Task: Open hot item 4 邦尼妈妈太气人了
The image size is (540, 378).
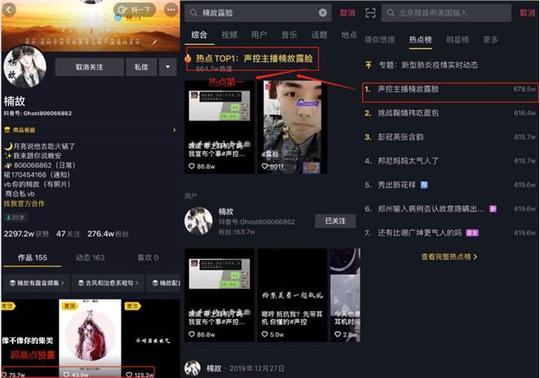Action: click(450, 161)
